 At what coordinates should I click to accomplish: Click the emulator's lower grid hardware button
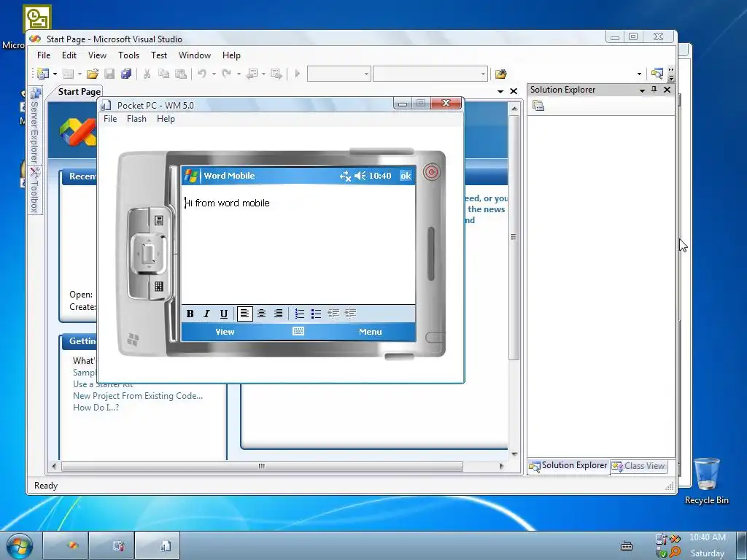[158, 286]
